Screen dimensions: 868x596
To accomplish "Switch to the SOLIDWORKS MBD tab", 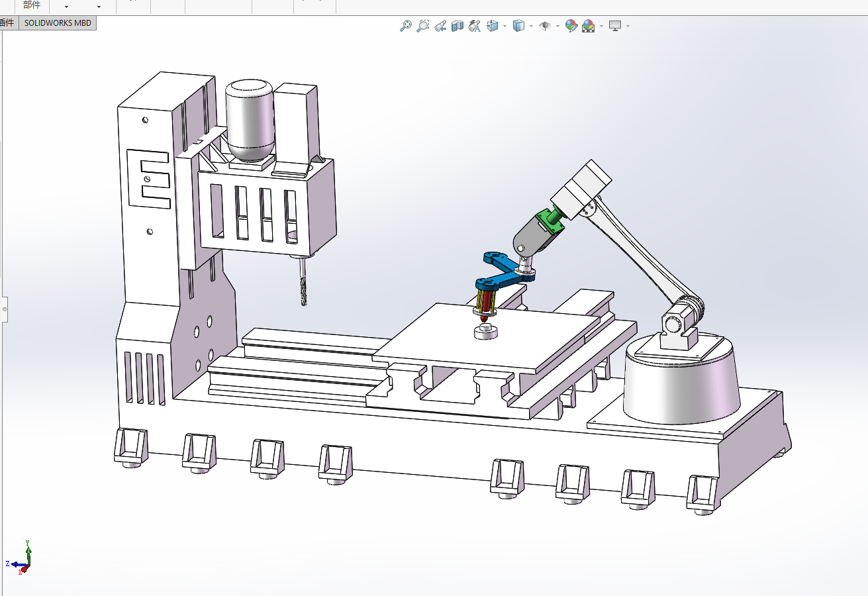I will (x=58, y=23).
